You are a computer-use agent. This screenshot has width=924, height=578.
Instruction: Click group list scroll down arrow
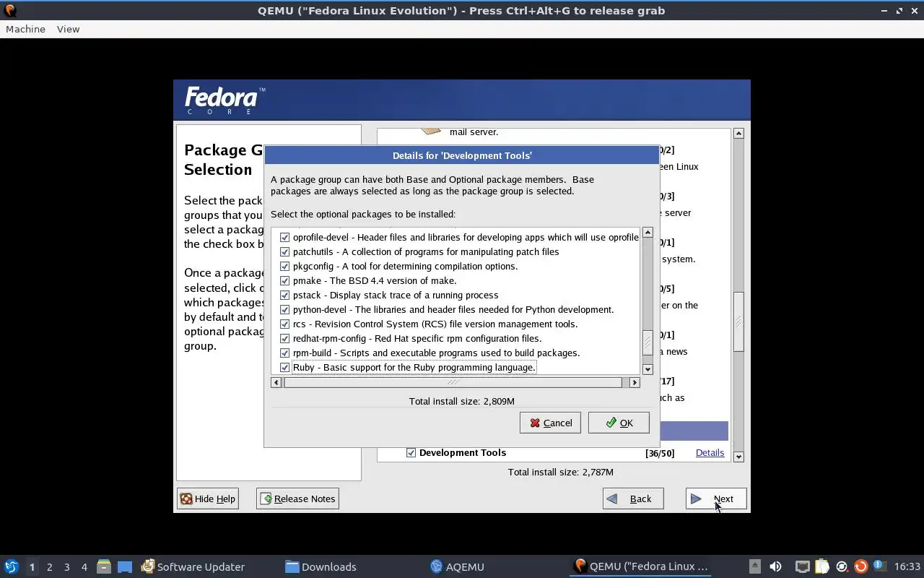tap(738, 457)
